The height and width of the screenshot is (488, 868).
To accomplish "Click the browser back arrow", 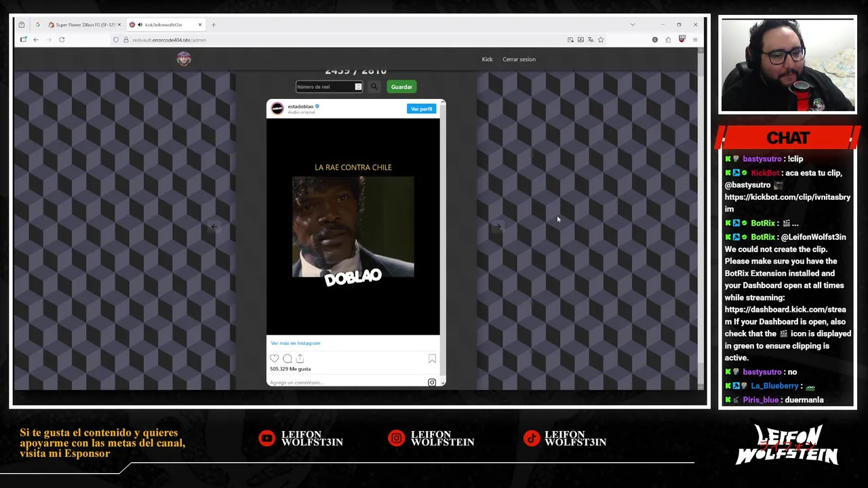I will pos(36,40).
